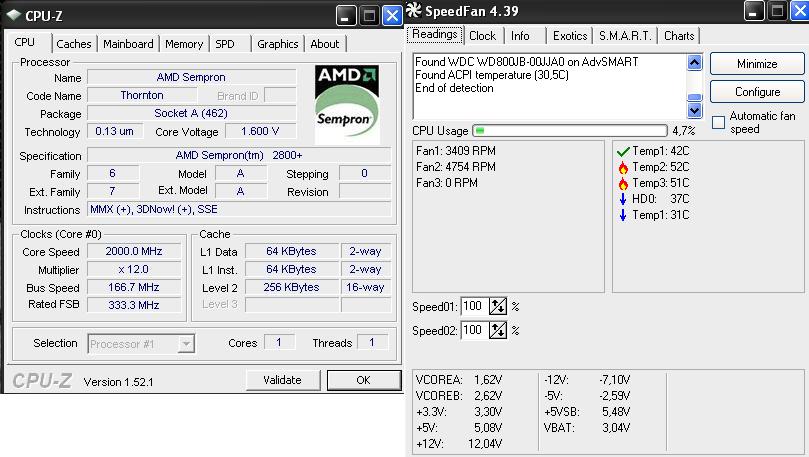The height and width of the screenshot is (457, 809).
Task: Click the Technology value '0.13 um'
Action: coord(114,132)
